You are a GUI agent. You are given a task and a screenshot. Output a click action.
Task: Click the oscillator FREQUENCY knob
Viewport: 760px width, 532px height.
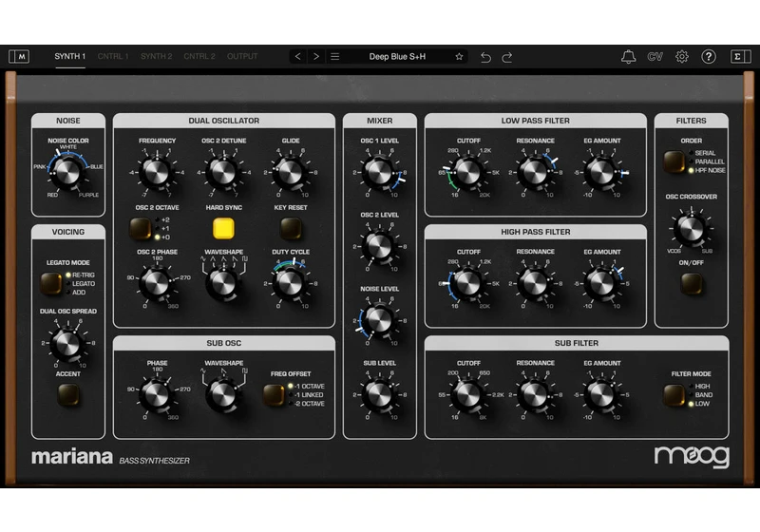(156, 172)
